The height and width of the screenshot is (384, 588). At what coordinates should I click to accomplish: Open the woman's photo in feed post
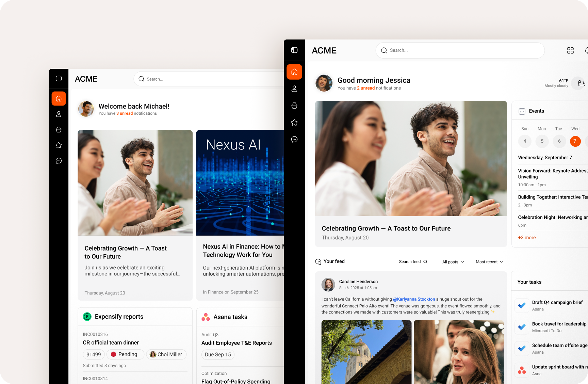point(459,352)
